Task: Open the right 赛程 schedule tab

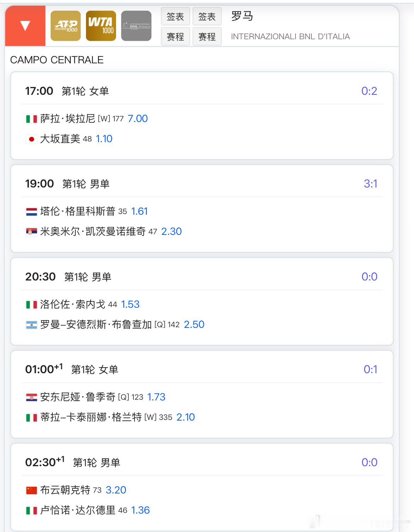Action: [x=207, y=36]
